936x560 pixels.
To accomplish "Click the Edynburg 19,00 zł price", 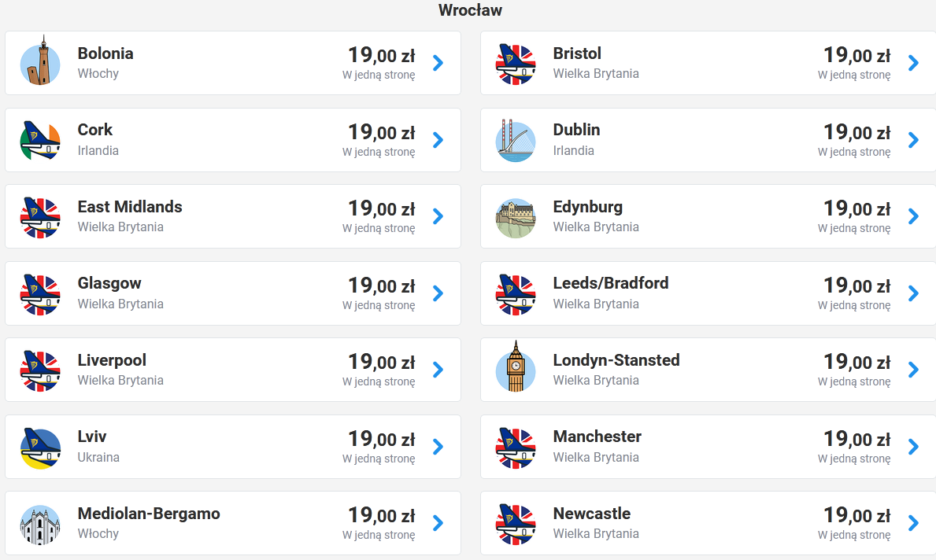I will pyautogui.click(x=856, y=208).
